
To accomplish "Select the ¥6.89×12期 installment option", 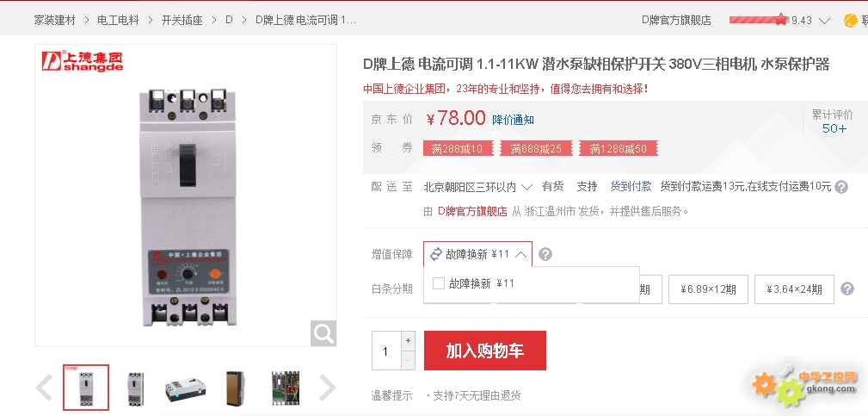I will [708, 289].
